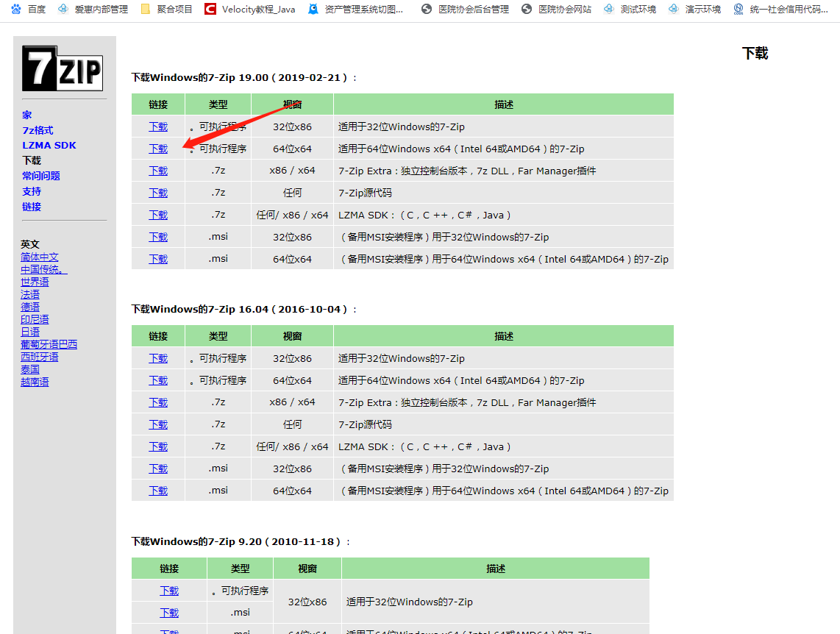Click 描述 header in 19.00 table

pos(504,104)
